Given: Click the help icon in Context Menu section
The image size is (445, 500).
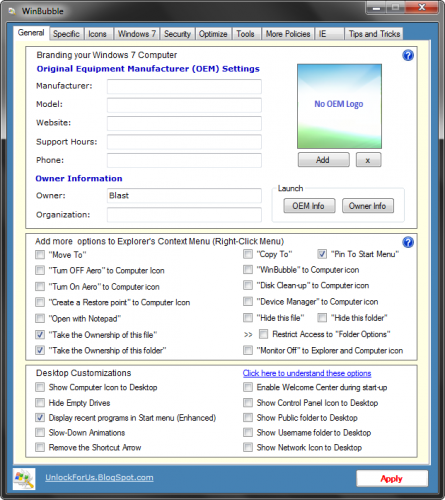Looking at the screenshot, I should coord(408,242).
